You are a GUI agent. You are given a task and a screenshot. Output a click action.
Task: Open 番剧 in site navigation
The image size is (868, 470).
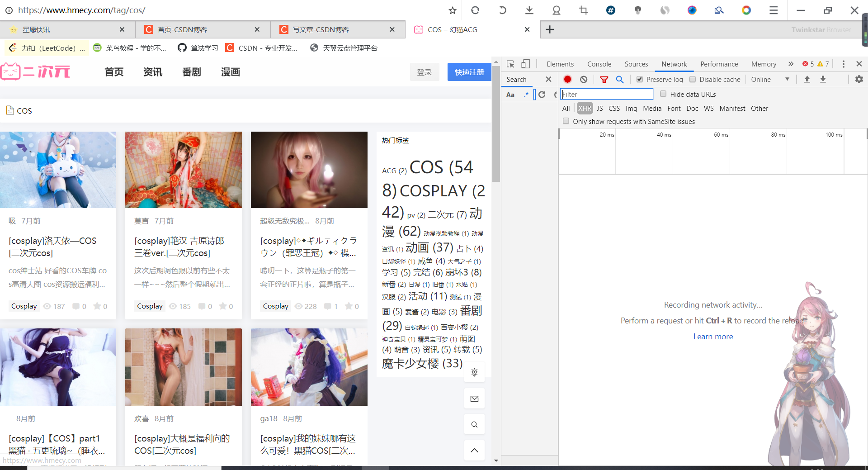pos(192,72)
